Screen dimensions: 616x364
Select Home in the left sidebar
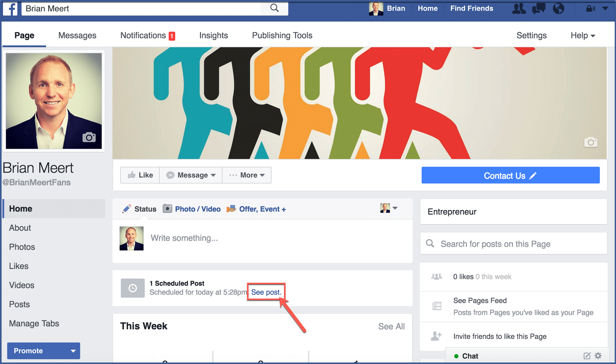coord(54,209)
